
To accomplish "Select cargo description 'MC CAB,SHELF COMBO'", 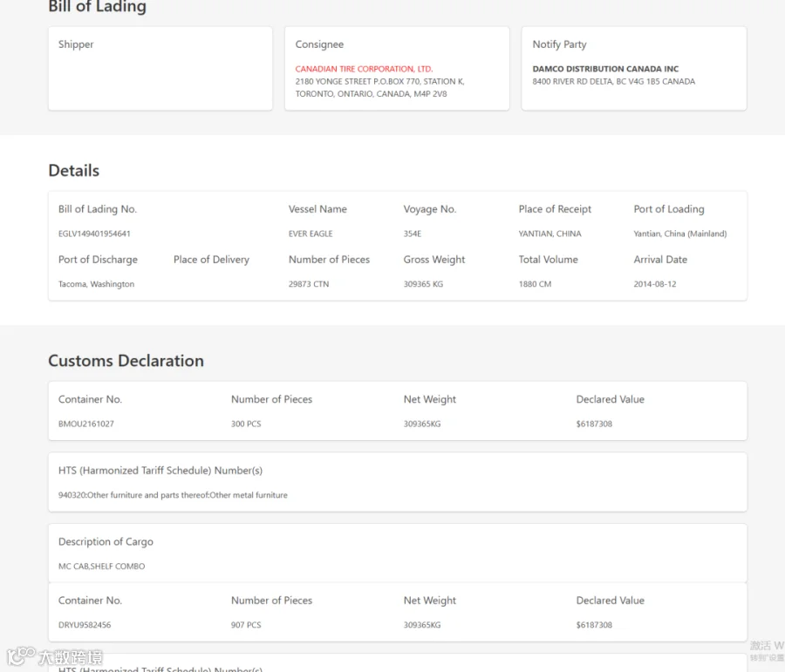I will pos(102,567).
